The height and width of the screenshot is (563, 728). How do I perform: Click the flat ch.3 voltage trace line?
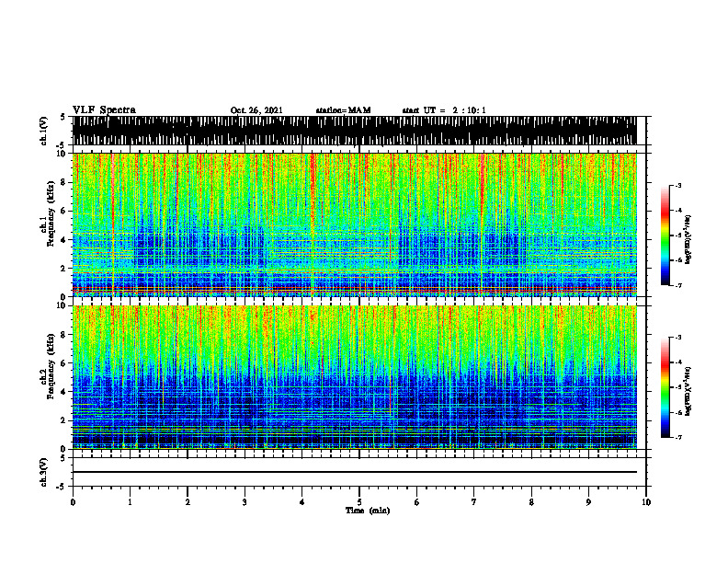[x=354, y=472]
